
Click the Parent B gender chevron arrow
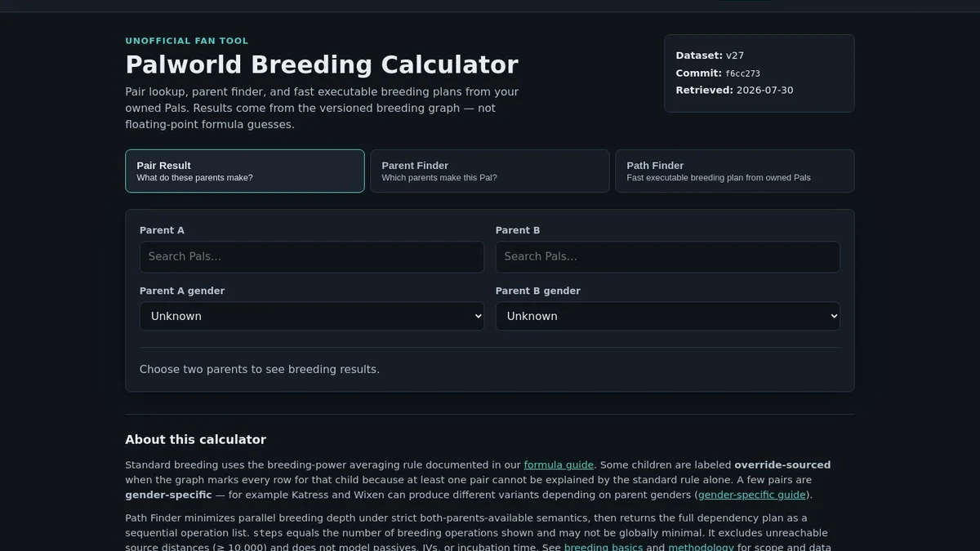834,316
